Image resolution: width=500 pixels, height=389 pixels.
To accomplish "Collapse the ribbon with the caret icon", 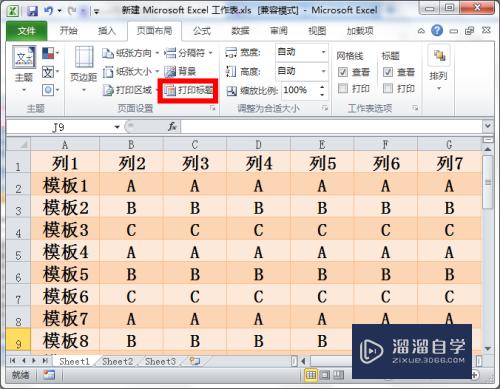I will click(x=421, y=31).
